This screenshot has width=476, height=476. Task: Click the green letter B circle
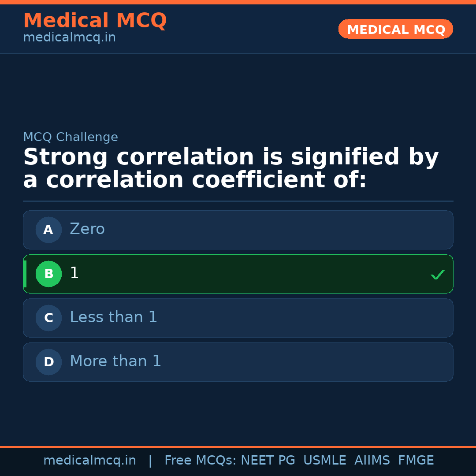coord(48,274)
